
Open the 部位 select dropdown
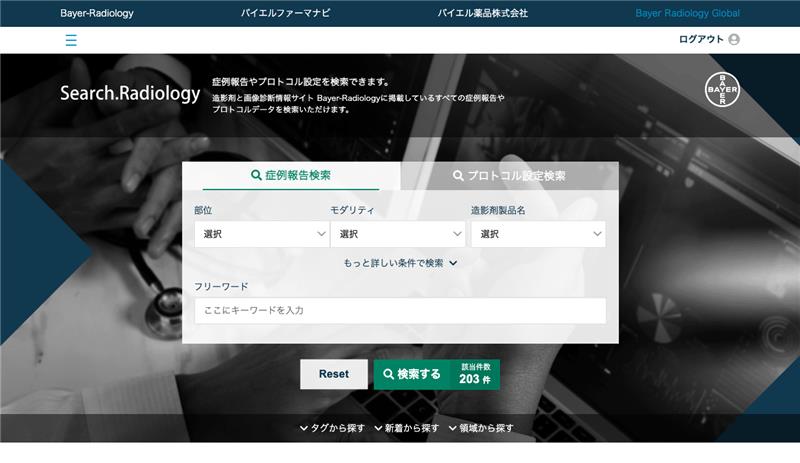261,234
